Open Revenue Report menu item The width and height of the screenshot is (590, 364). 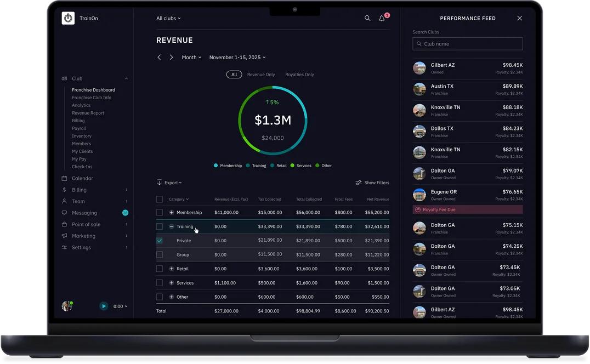pyautogui.click(x=88, y=113)
